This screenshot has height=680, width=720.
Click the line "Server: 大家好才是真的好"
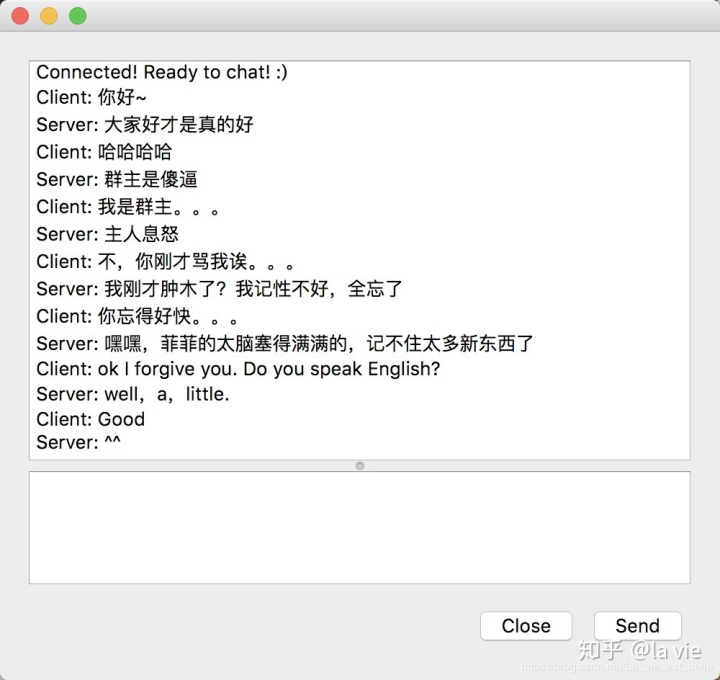click(145, 124)
